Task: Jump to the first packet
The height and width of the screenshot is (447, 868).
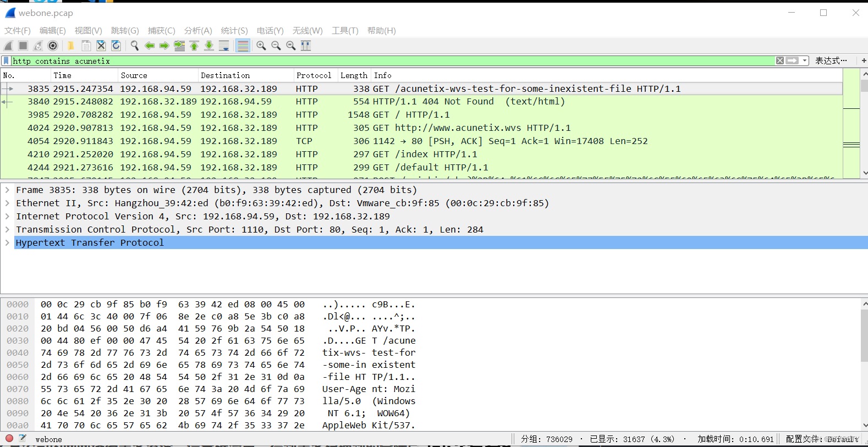Action: click(194, 46)
